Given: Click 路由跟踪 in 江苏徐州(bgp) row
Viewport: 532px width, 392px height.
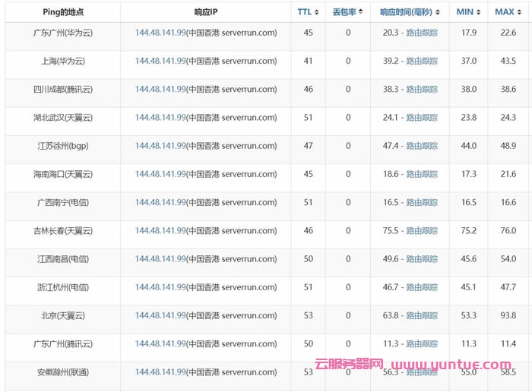Looking at the screenshot, I should (x=422, y=146).
